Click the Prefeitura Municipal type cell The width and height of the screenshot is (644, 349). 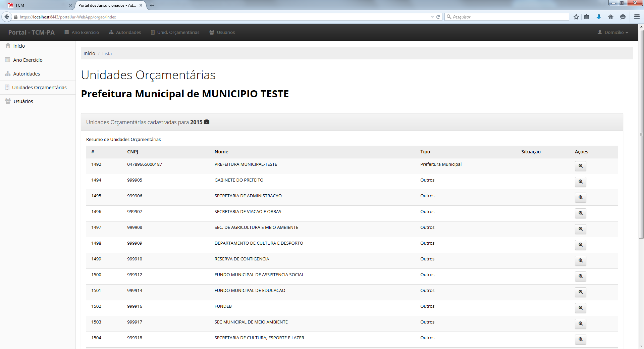click(x=441, y=164)
